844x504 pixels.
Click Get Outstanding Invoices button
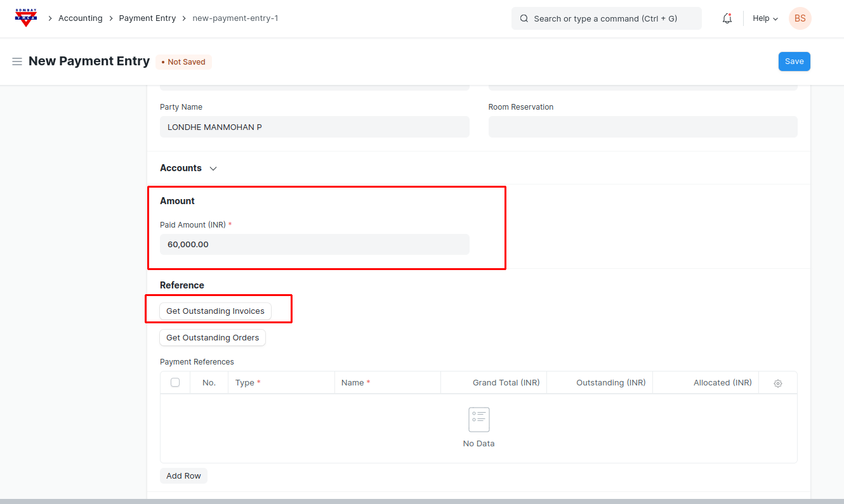pos(215,311)
